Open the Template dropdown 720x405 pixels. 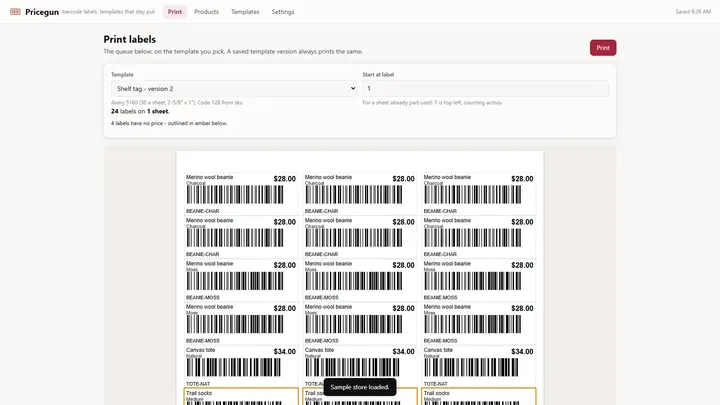tap(234, 89)
